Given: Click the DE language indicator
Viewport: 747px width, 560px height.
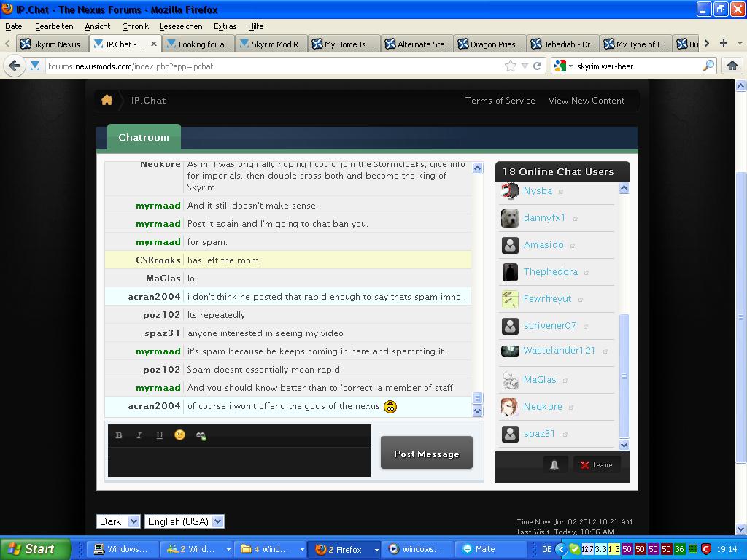Looking at the screenshot, I should (546, 549).
